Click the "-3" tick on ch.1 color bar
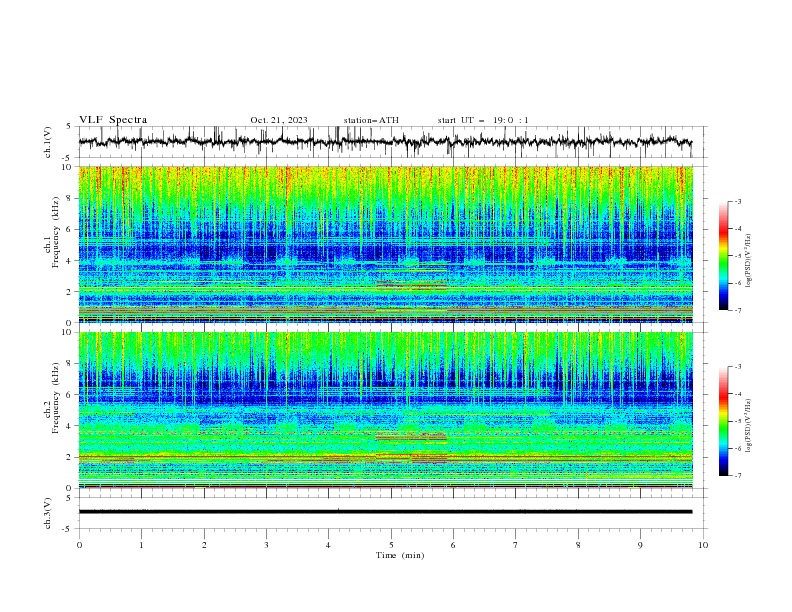Screen dimensions: 792x612 coord(738,201)
